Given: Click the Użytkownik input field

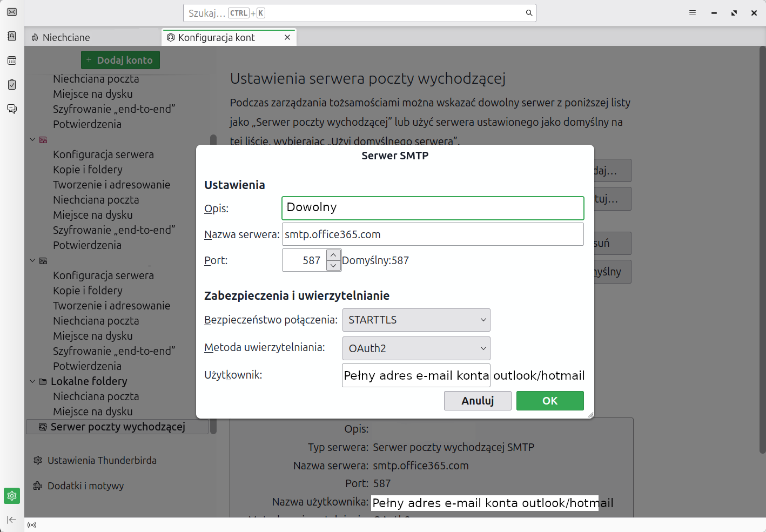Looking at the screenshot, I should [x=416, y=375].
